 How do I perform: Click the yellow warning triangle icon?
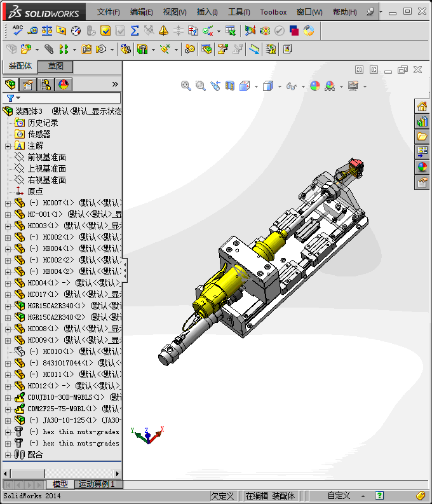coord(163,31)
